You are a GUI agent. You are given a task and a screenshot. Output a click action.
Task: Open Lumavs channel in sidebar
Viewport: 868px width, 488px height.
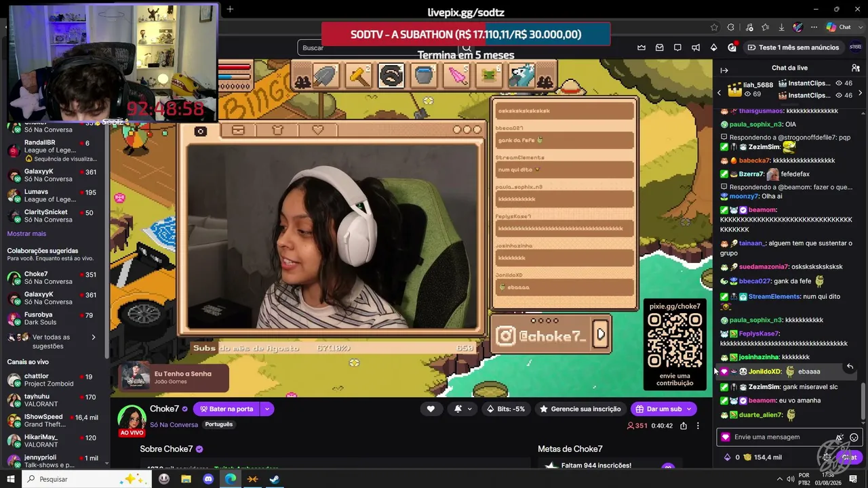point(54,195)
